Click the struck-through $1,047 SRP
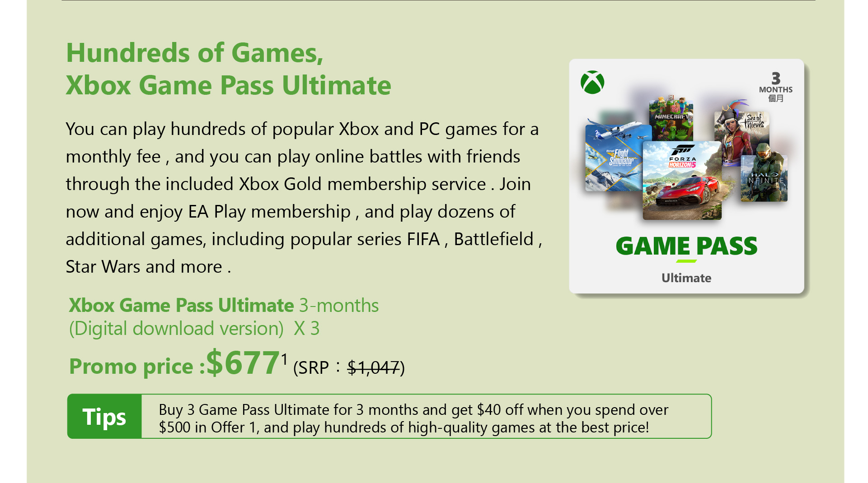The image size is (868, 483). 374,367
